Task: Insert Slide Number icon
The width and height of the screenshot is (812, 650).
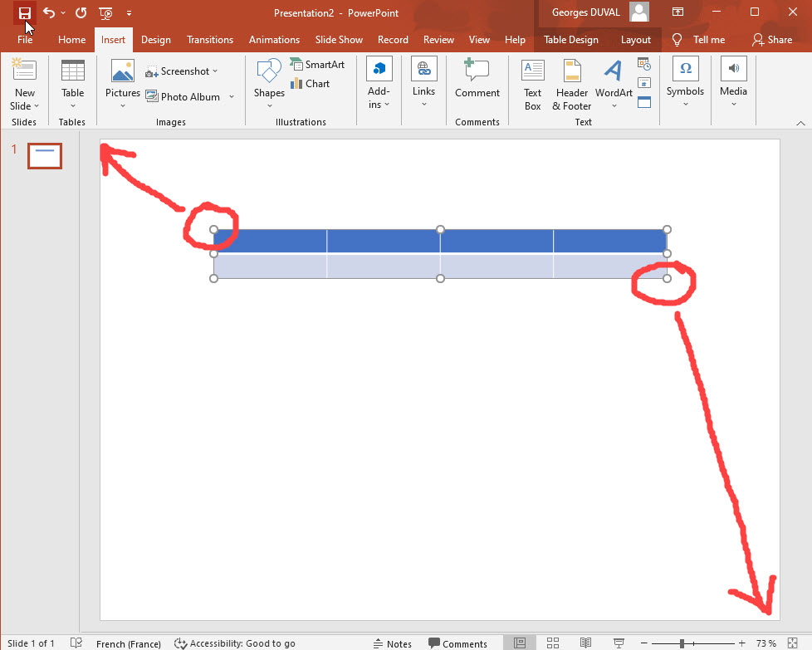Action: [644, 83]
